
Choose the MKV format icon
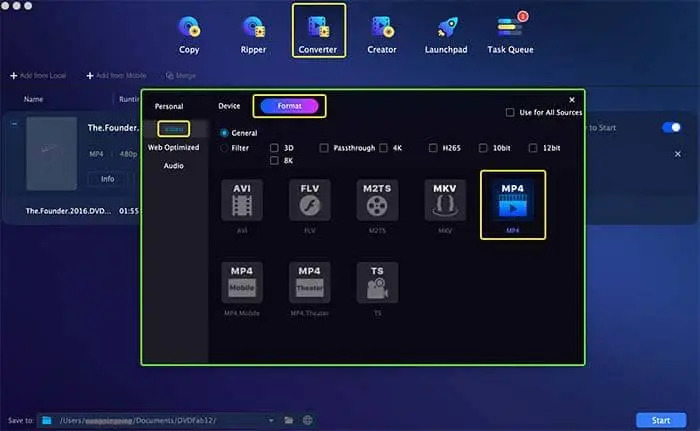coord(444,199)
